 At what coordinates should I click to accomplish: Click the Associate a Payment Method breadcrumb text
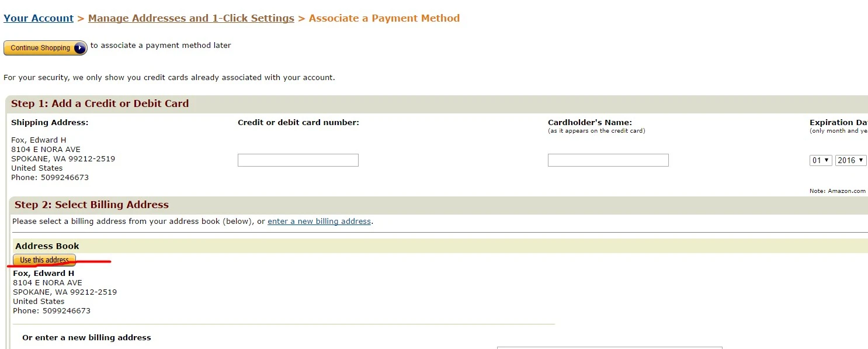point(384,18)
